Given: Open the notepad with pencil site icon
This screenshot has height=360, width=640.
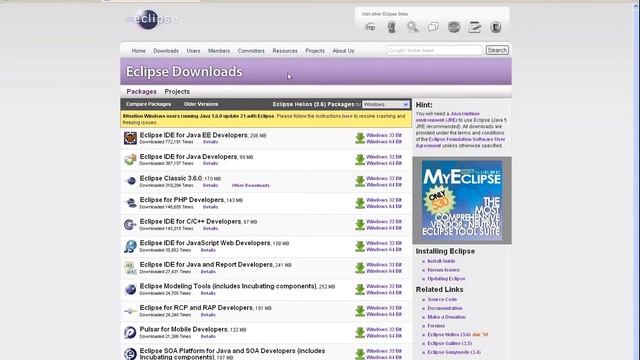Looking at the screenshot, I should [475, 27].
